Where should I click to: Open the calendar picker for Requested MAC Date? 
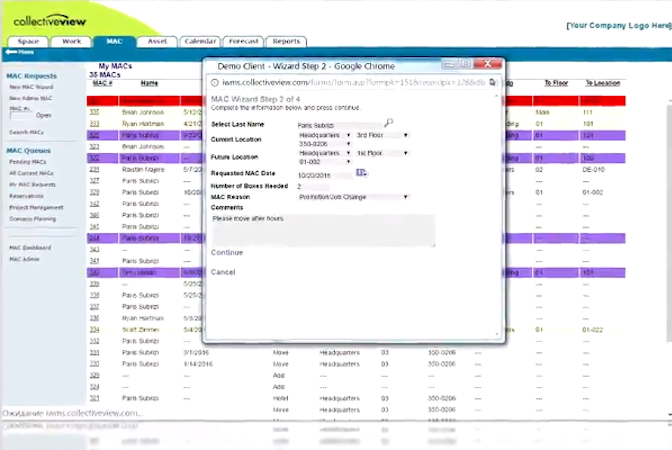[361, 173]
